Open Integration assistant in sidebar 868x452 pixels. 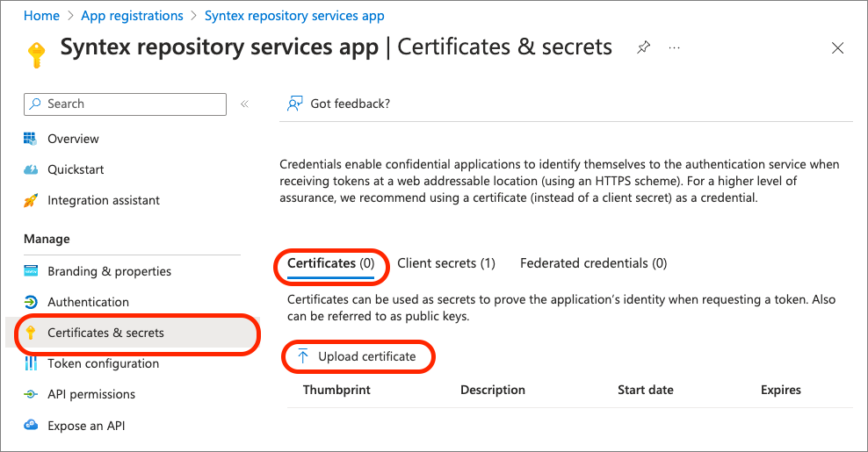point(104,200)
